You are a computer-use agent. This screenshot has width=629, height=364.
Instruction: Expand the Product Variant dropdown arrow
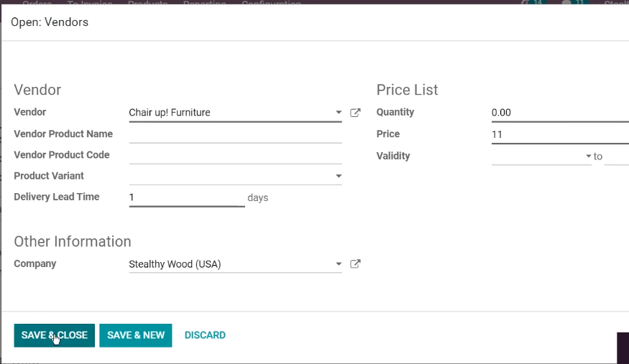[x=339, y=176]
